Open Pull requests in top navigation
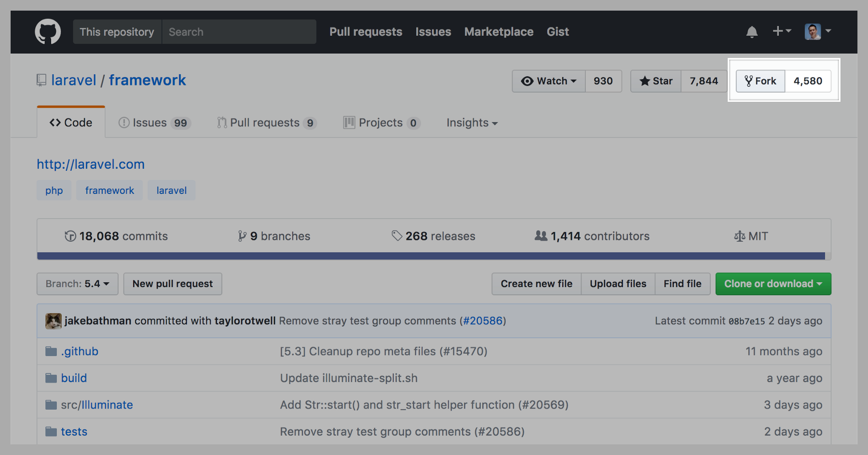 (366, 32)
